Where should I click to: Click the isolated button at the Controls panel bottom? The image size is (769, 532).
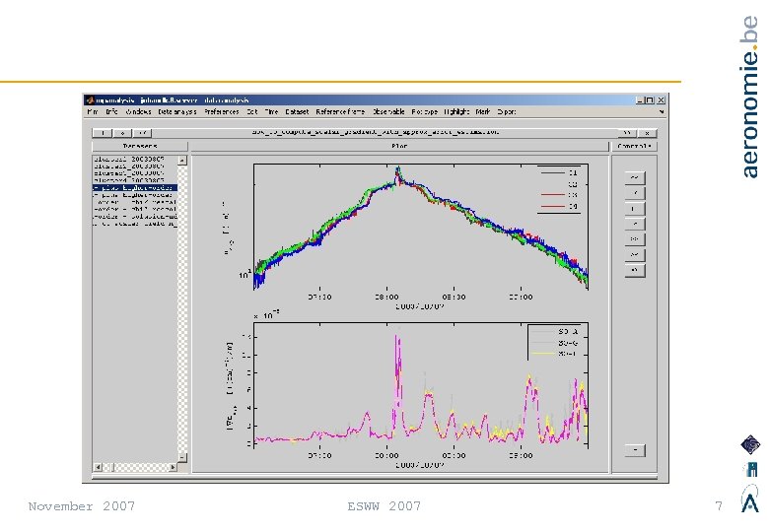(x=636, y=450)
